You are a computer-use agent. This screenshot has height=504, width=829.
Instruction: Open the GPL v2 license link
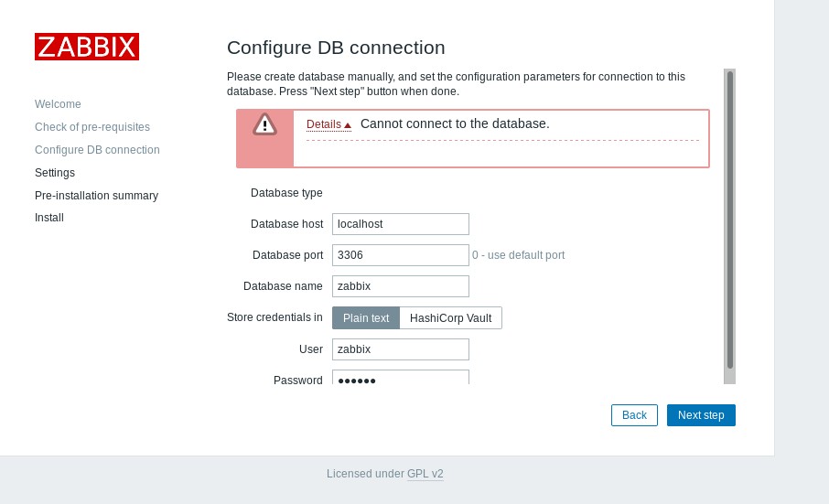point(425,474)
